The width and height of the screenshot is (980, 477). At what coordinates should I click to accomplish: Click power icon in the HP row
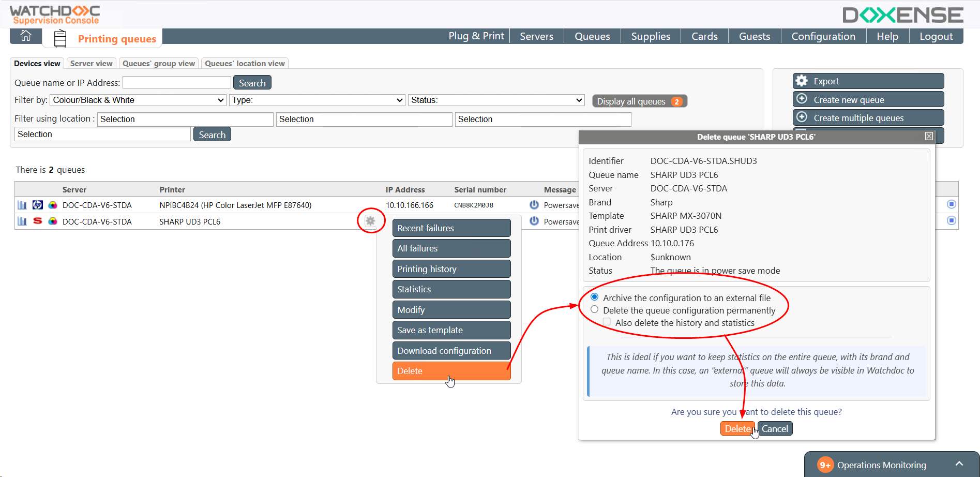click(x=534, y=205)
